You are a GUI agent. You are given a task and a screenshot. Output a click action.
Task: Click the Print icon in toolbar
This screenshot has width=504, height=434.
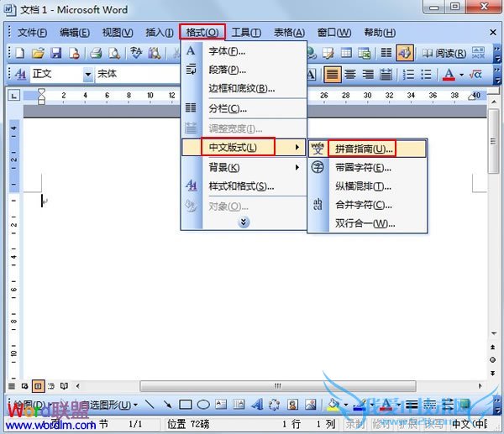coord(96,53)
